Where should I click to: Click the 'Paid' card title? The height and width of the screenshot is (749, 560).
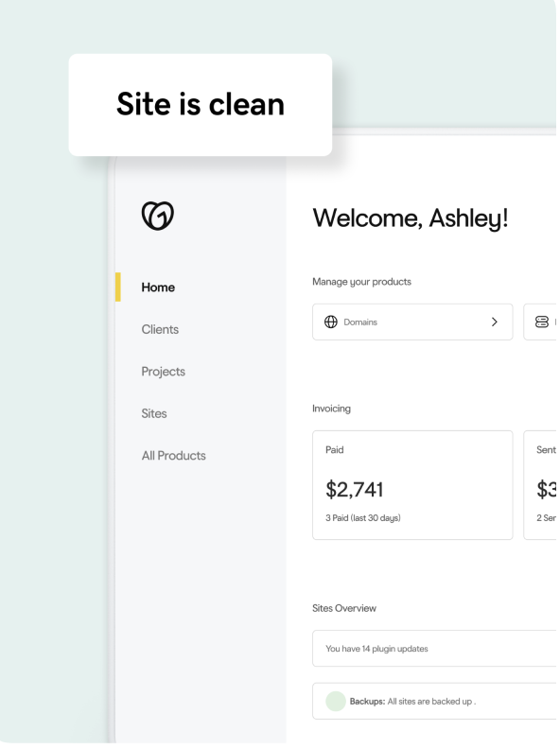click(335, 449)
